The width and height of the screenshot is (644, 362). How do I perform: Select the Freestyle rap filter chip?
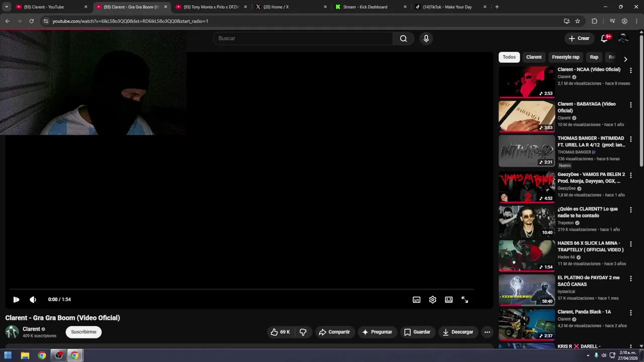pos(566,57)
